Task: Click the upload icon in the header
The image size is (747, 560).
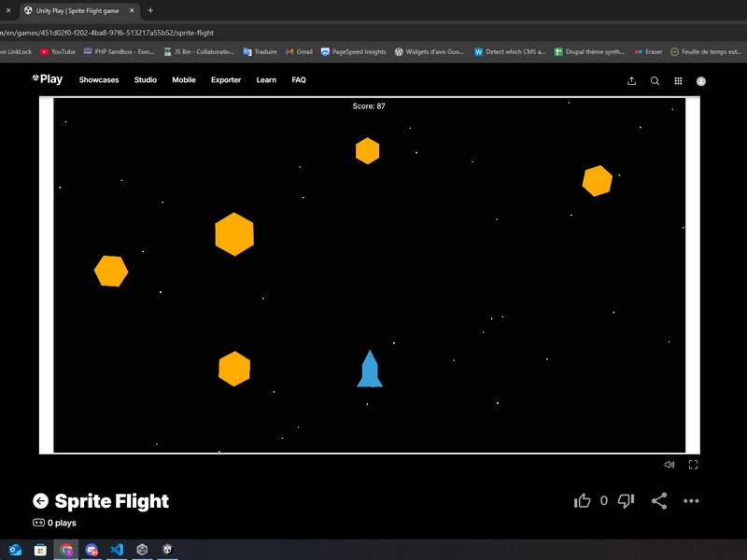Action: (x=631, y=81)
